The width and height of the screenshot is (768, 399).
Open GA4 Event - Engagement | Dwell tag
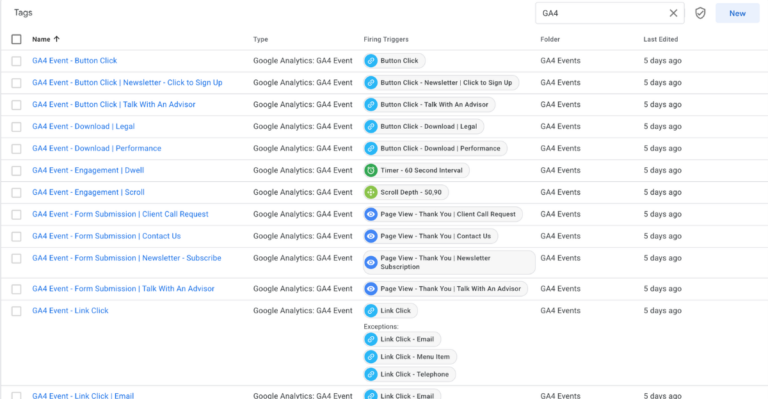[88, 170]
